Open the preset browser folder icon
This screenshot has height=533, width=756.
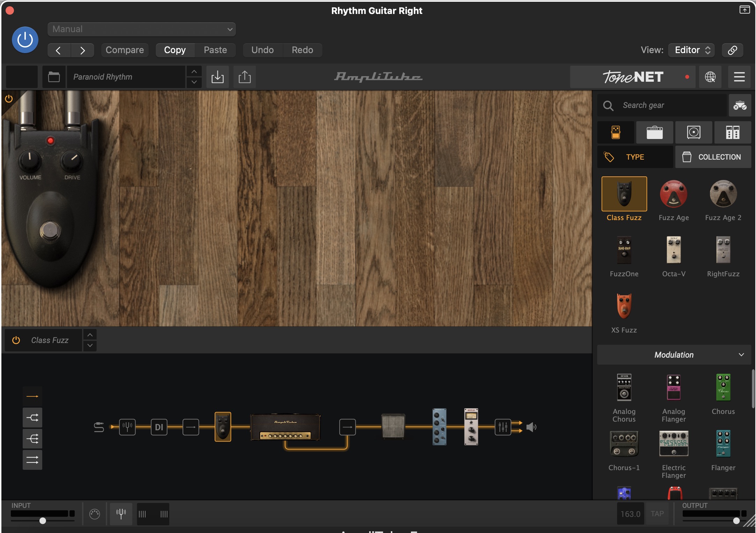point(54,77)
